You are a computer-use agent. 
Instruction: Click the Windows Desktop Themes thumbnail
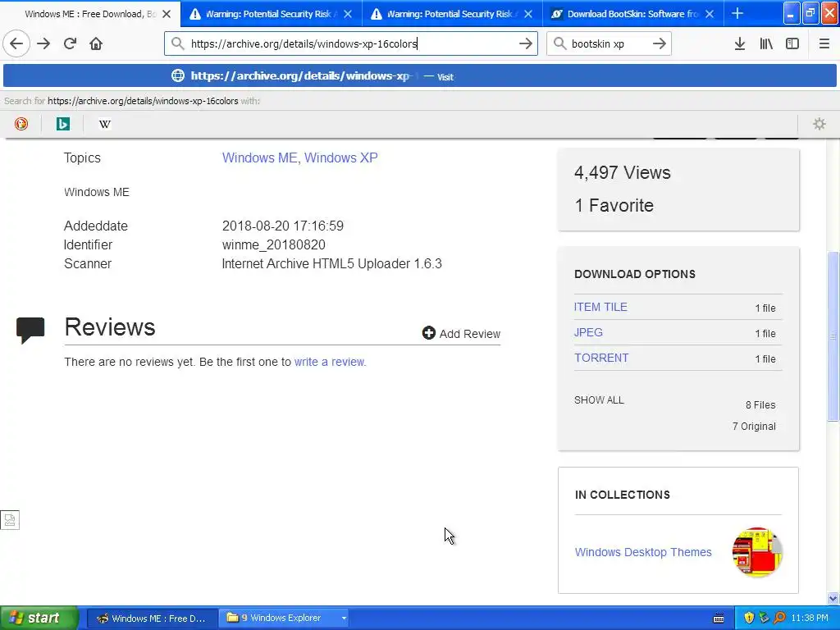tap(757, 552)
